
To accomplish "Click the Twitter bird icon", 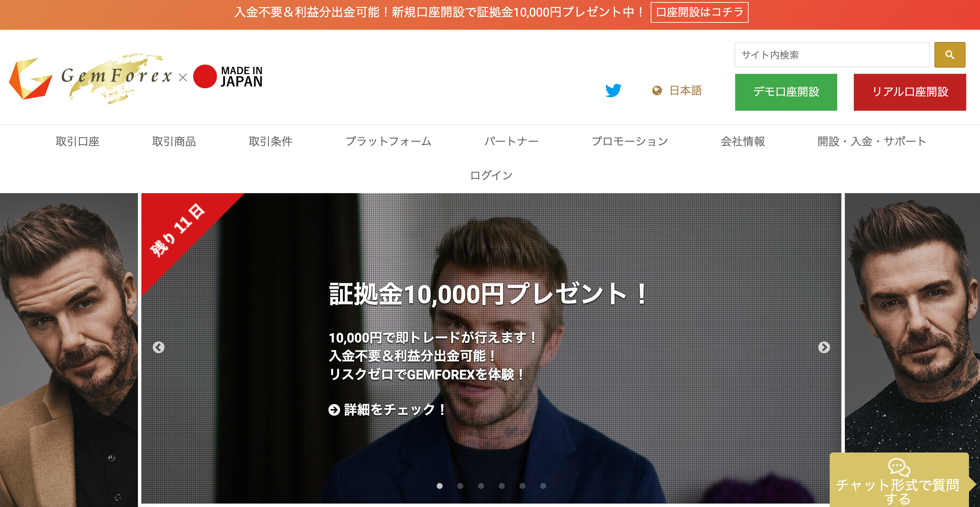I will [613, 90].
